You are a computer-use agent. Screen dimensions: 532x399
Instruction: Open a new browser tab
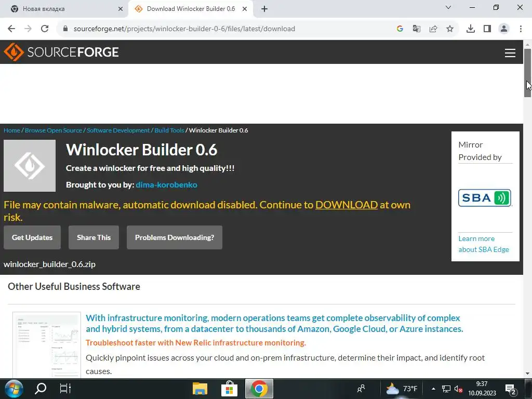pyautogui.click(x=264, y=9)
